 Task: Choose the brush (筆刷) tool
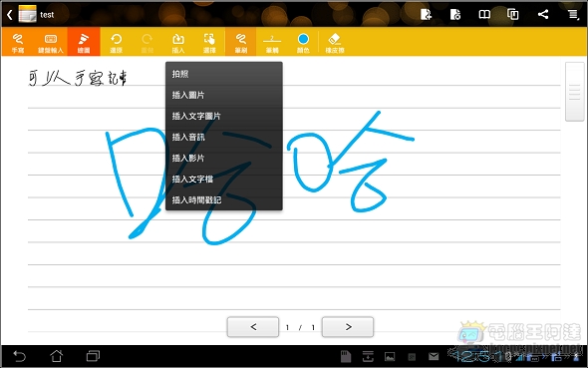[x=241, y=42]
